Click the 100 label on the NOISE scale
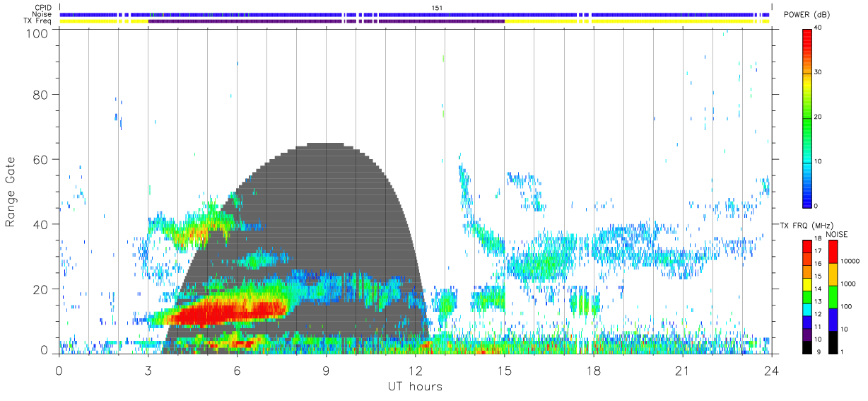The image size is (868, 401). tap(847, 308)
